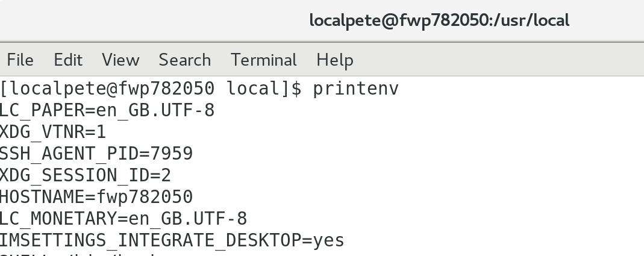Viewport: 644px width, 256px height.
Task: Click the IMSETTINGS_INTEGRATE_DESKTOP variable name
Action: 154,240
